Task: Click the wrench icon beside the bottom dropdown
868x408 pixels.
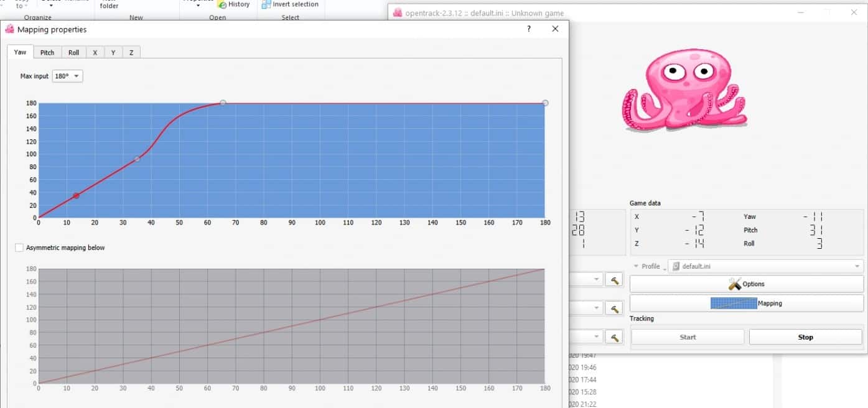Action: pyautogui.click(x=614, y=336)
